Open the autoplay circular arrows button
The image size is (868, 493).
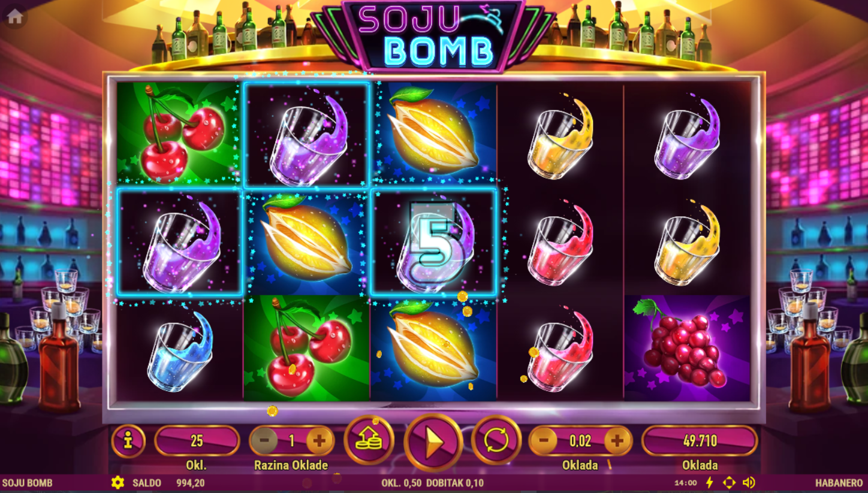(496, 440)
